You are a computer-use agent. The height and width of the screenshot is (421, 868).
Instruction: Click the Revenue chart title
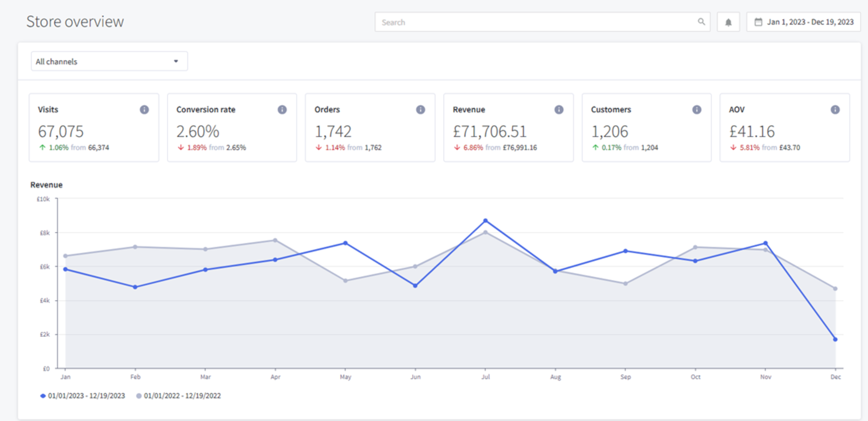46,184
